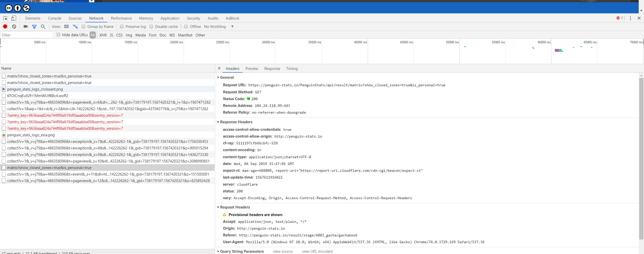The height and width of the screenshot is (254, 644).
Task: Click view source for Query String Parameters
Action: [283, 251]
